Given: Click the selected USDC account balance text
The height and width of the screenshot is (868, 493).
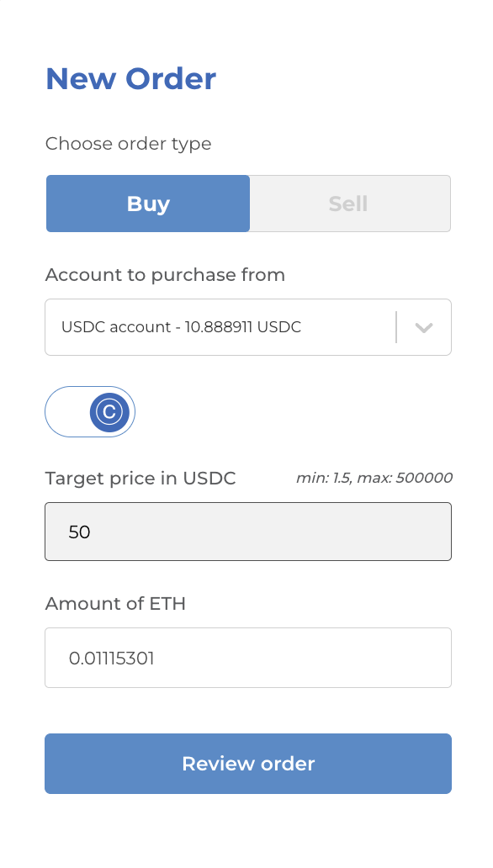Looking at the screenshot, I should (x=181, y=327).
